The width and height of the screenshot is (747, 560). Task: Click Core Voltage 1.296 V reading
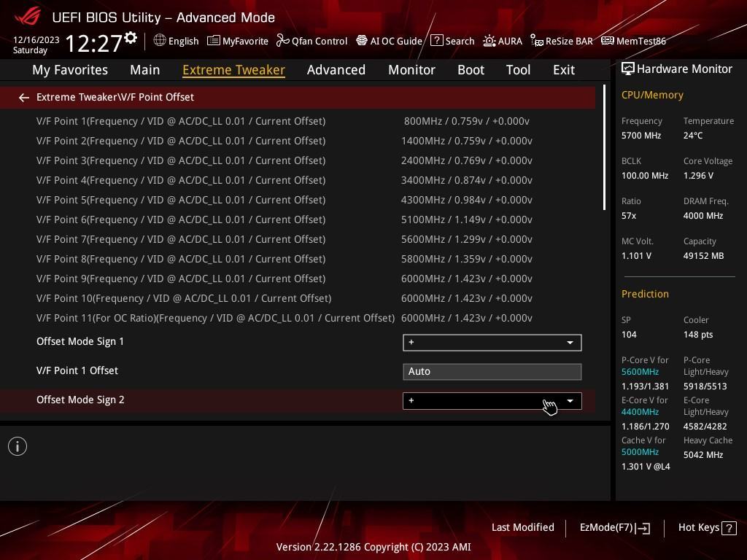pos(698,176)
